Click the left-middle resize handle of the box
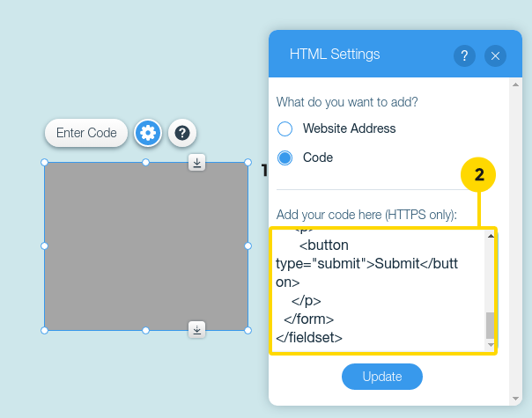This screenshot has height=418, width=532. (44, 246)
